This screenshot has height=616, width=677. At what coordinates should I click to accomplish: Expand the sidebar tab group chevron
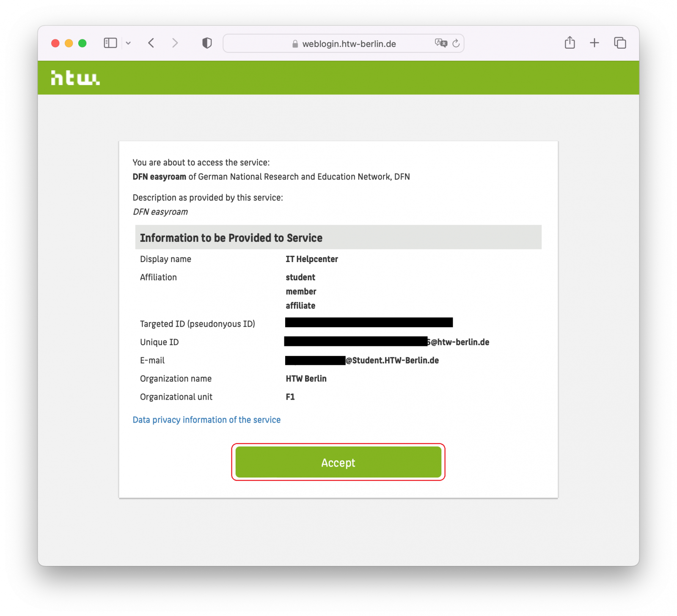[128, 43]
